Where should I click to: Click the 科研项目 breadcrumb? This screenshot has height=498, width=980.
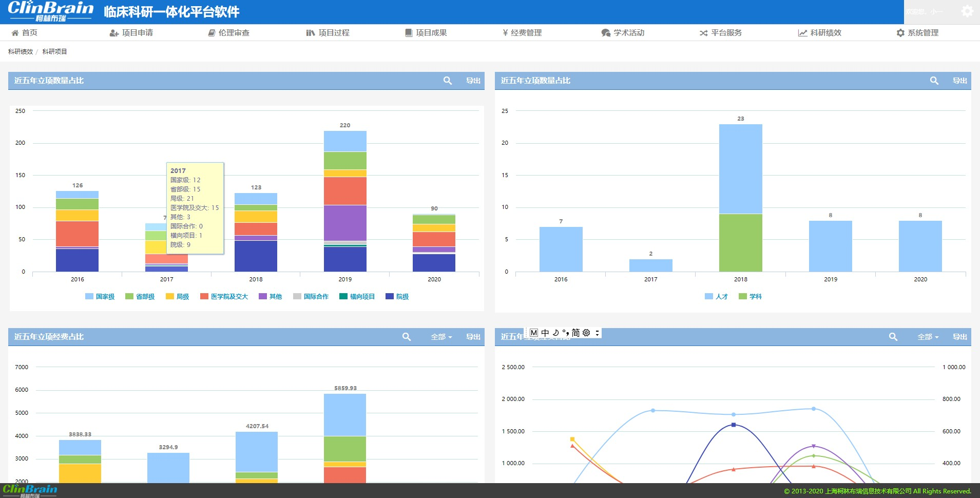coord(54,51)
